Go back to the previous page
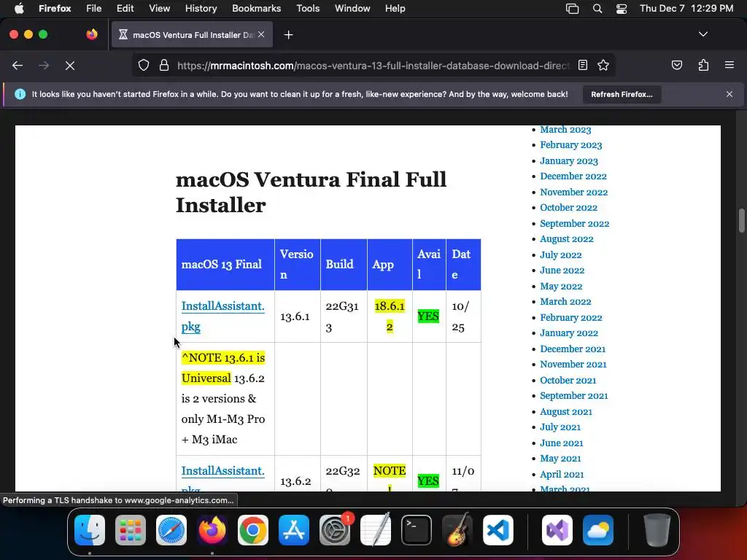747x560 pixels. coord(18,65)
